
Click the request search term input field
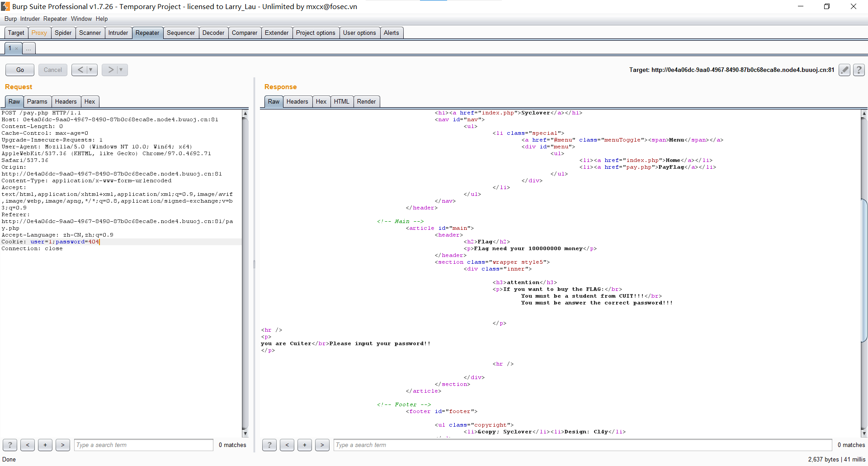[143, 445]
